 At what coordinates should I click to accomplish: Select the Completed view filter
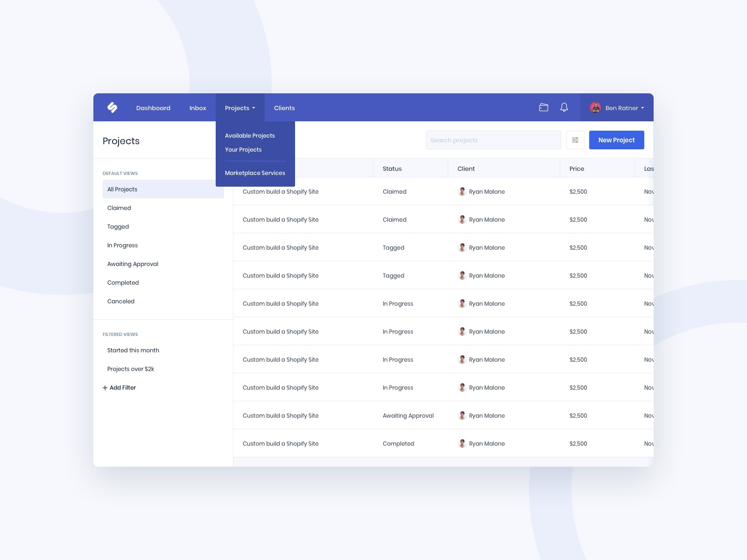[x=123, y=282]
